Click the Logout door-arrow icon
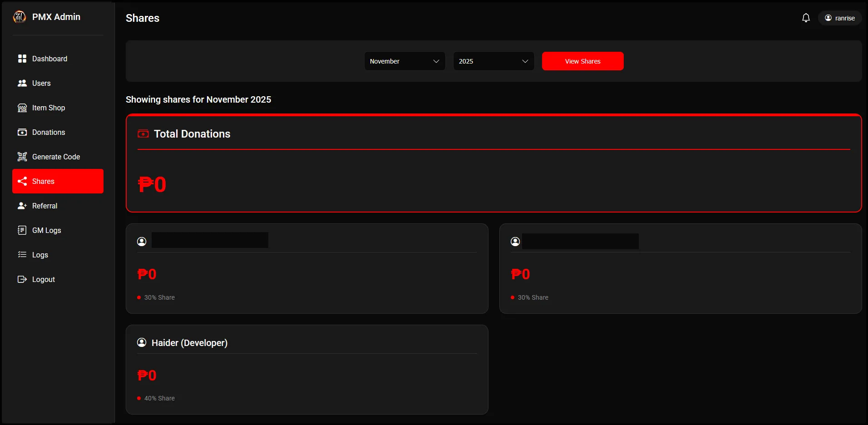Image resolution: width=868 pixels, height=425 pixels. (x=22, y=279)
